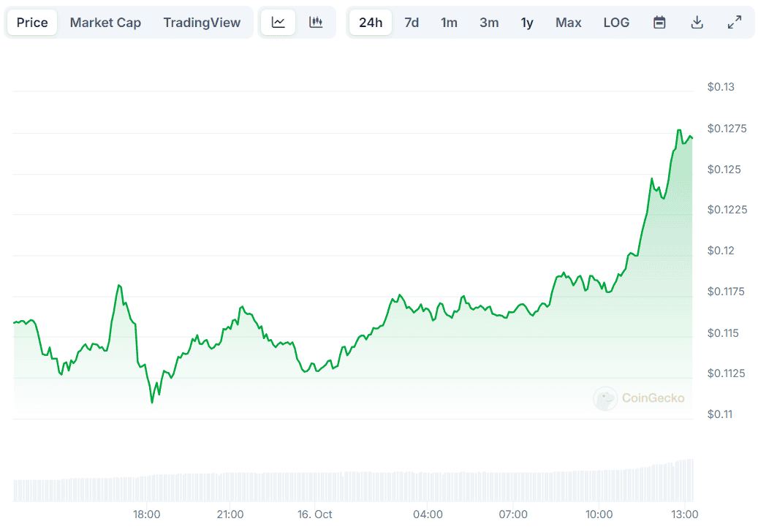Click the 16. Oct date marker
Image resolution: width=758 pixels, height=532 pixels.
pyautogui.click(x=315, y=514)
